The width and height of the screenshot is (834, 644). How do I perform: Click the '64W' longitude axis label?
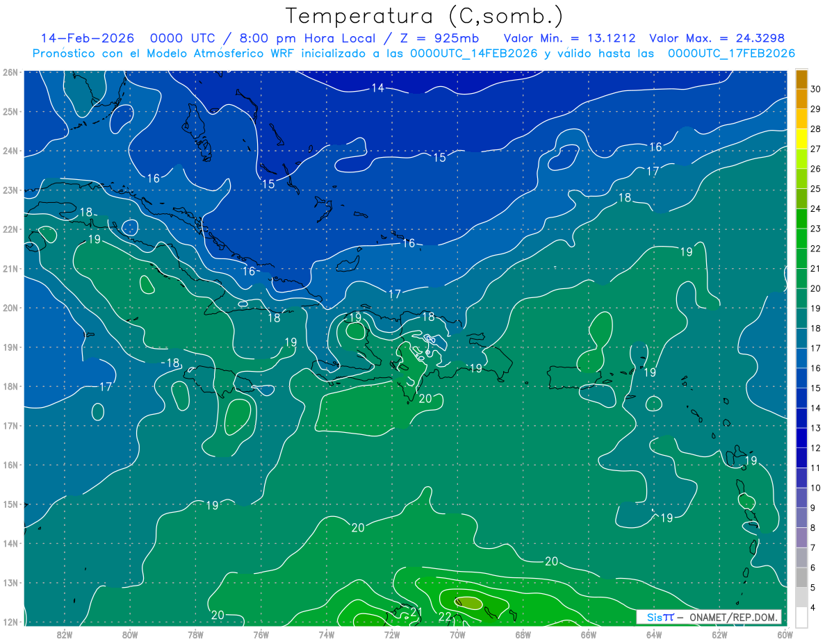click(x=654, y=634)
